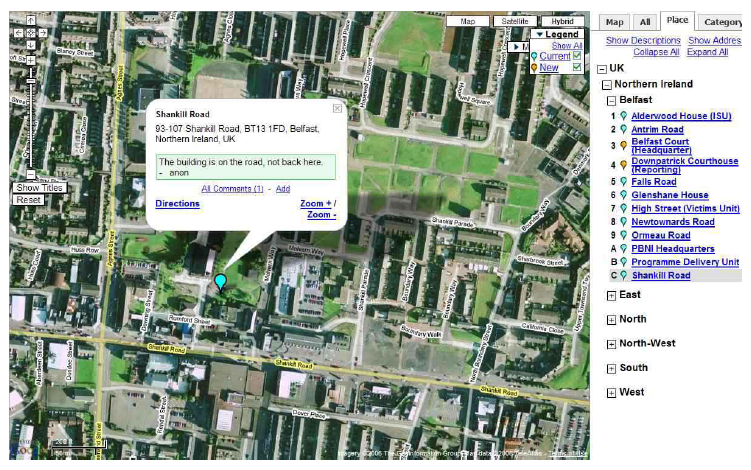
Task: Pan the map right with arrow button
Action: (x=42, y=32)
